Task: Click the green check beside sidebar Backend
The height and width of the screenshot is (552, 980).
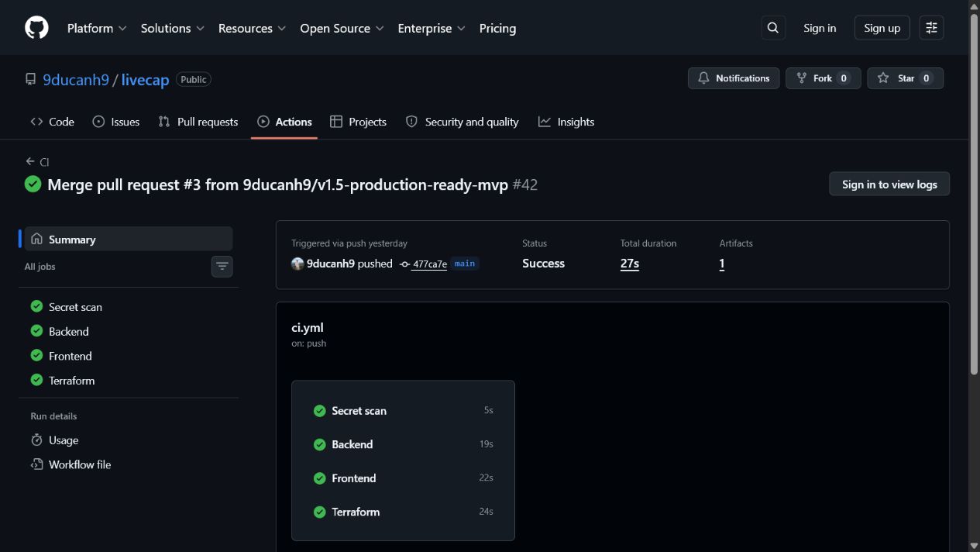Action: [x=36, y=331]
